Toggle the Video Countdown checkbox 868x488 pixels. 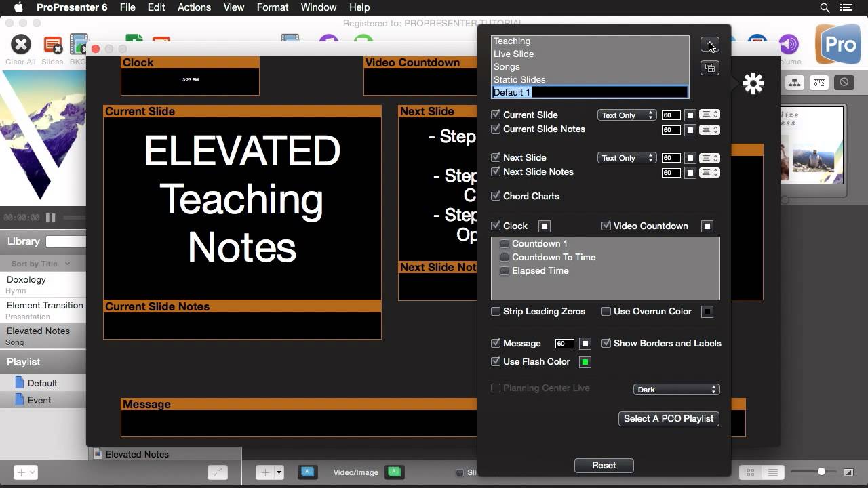606,226
